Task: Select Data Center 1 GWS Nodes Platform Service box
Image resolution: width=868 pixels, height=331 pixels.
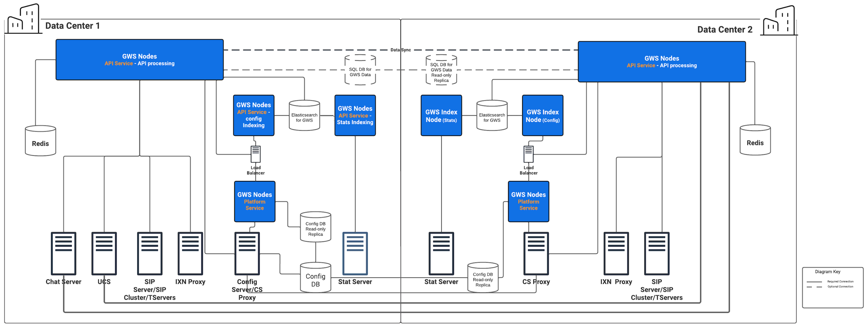Action: coord(254,202)
